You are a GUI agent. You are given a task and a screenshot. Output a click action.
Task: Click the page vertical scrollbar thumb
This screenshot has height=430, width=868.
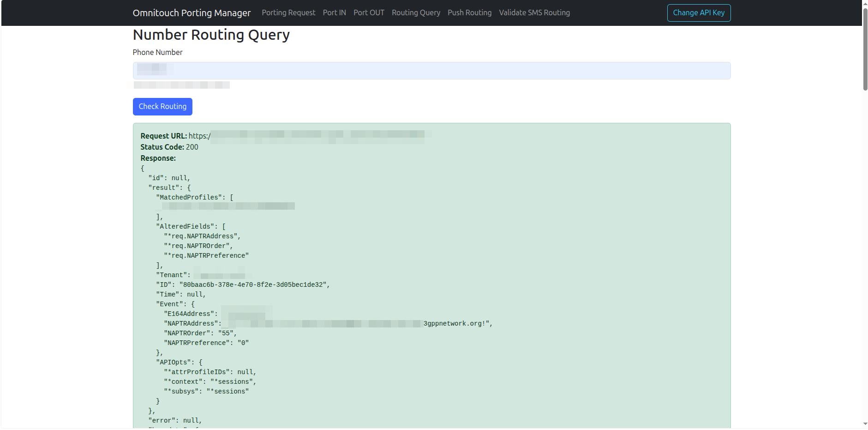pyautogui.click(x=865, y=48)
